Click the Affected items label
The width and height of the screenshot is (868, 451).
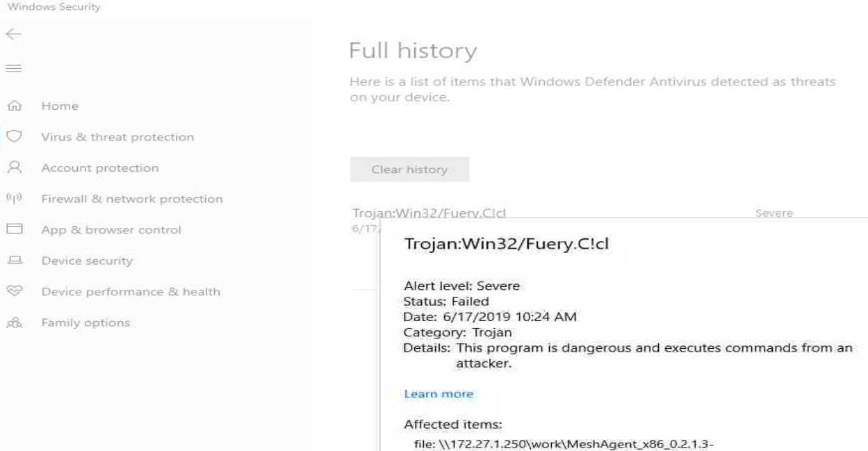click(x=453, y=425)
